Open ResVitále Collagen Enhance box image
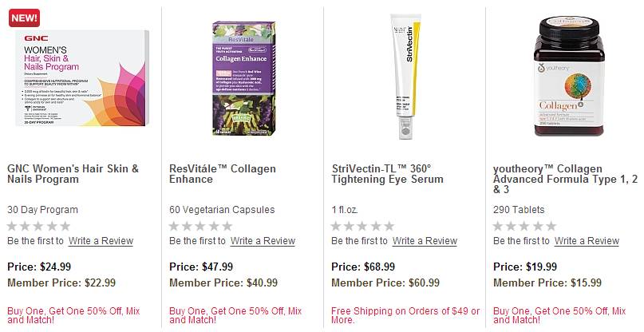The image size is (644, 332). coord(243,78)
